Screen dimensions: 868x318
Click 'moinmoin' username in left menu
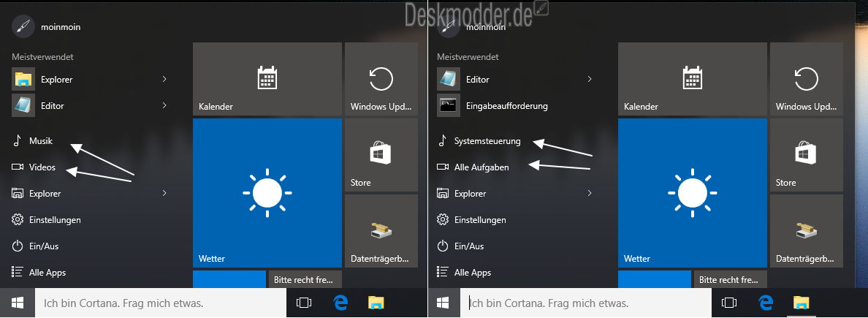pos(61,26)
